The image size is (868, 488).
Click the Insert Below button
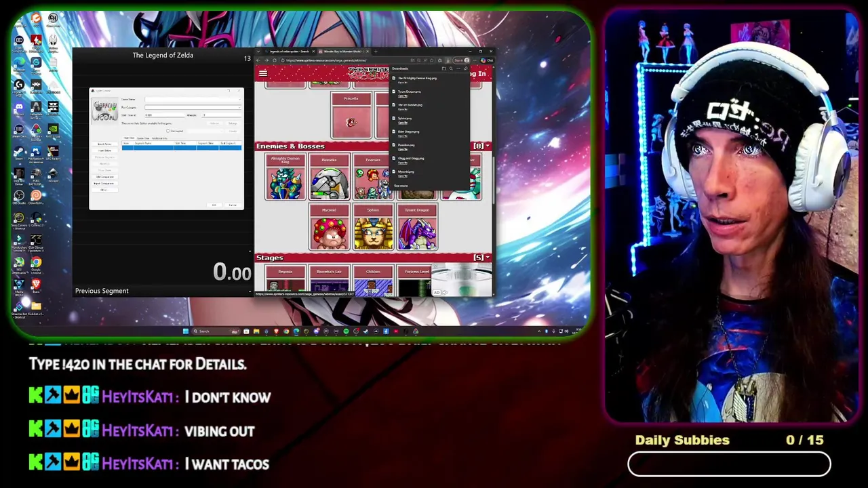(104, 150)
